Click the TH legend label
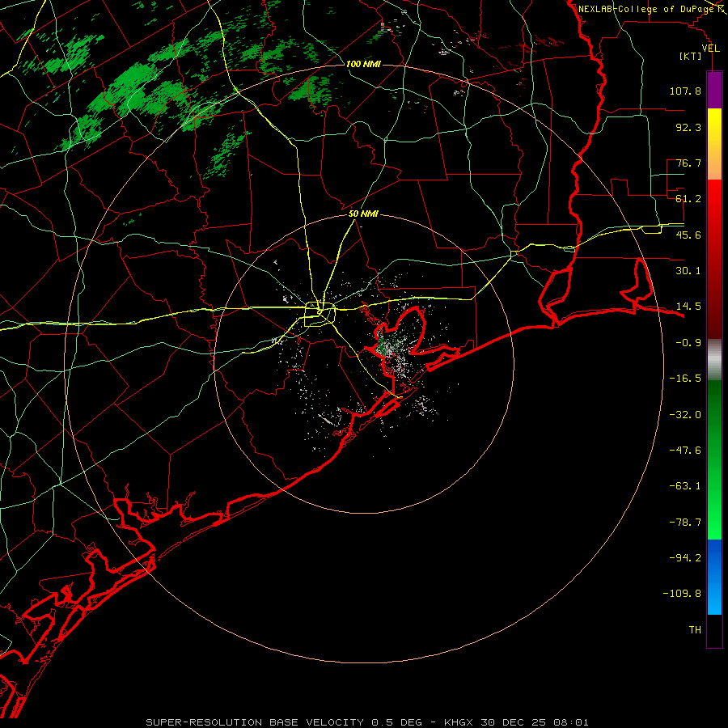The image size is (728, 728). [695, 629]
